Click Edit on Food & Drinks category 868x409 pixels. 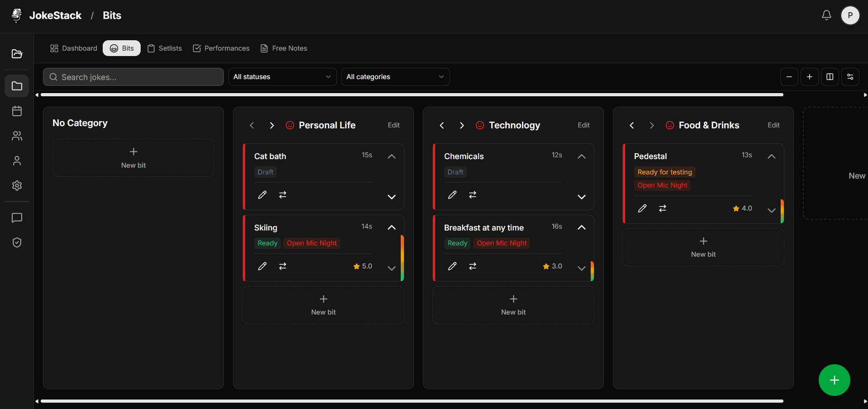pyautogui.click(x=773, y=125)
